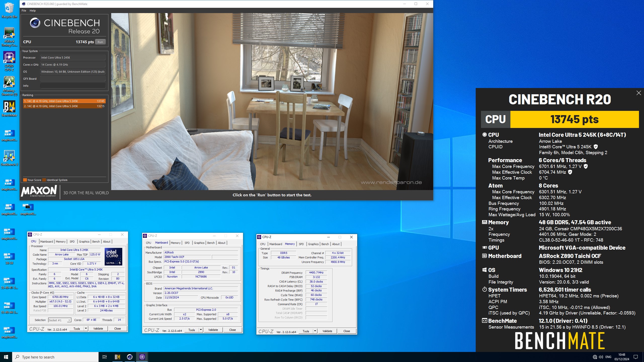Image resolution: width=644 pixels, height=362 pixels.
Task: Click the Intel Core Ultra 5 logo in CPU-Z
Action: point(113,256)
